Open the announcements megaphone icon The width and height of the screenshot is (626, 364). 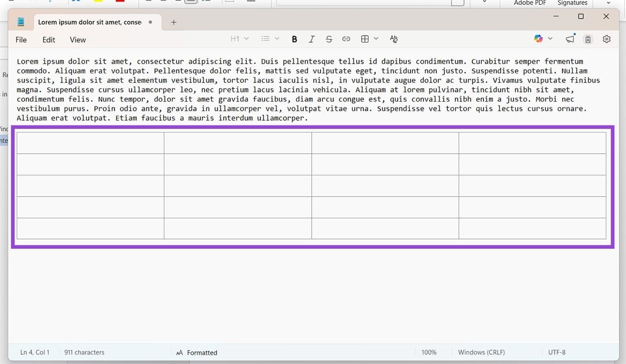tap(570, 39)
